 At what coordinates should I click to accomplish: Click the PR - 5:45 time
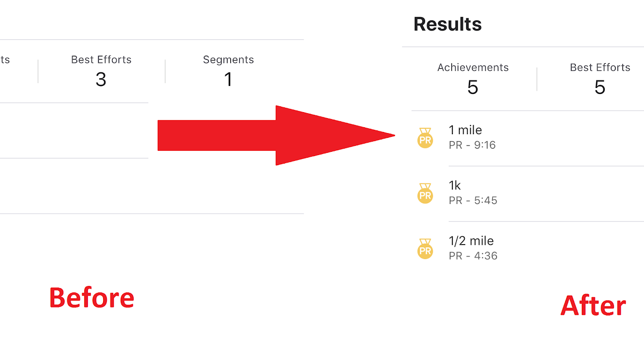[x=473, y=201]
